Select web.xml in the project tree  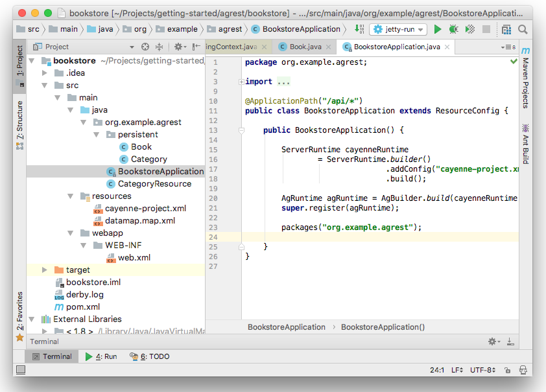[128, 258]
